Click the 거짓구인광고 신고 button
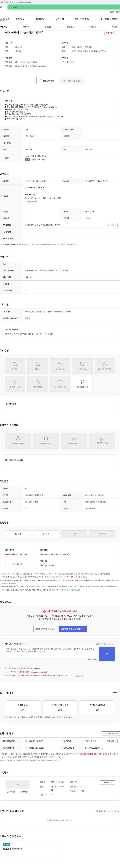This screenshot has width=120, height=868. click(111, 734)
